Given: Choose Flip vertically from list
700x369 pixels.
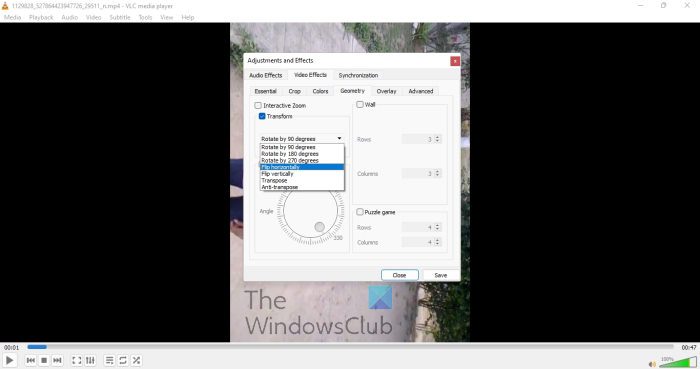Looking at the screenshot, I should pos(302,174).
